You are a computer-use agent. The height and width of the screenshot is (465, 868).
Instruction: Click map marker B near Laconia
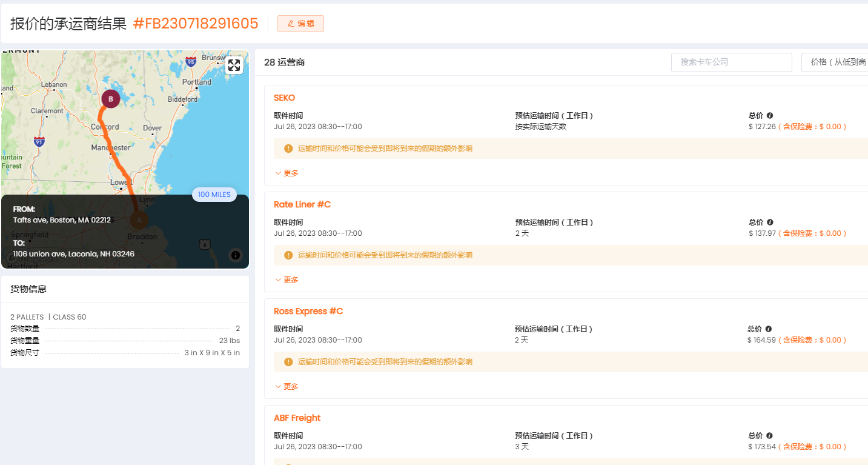(x=110, y=98)
